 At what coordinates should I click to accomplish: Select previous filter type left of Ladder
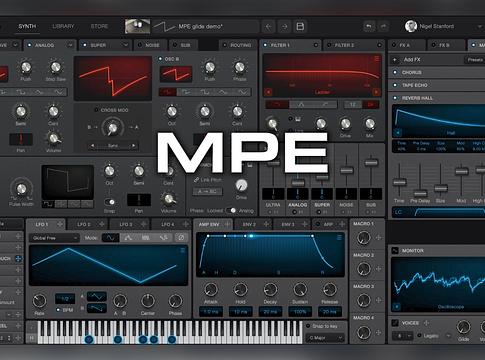(x=268, y=92)
